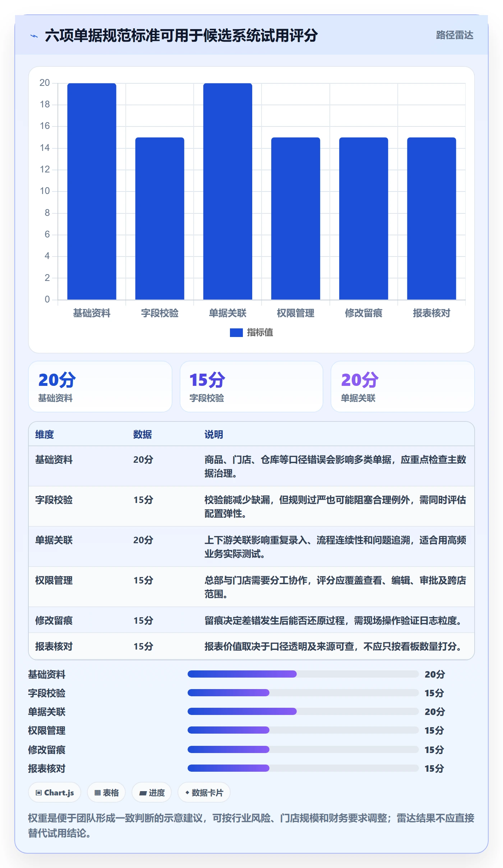
Task: Click the 修改留痕 progress bar
Action: [x=303, y=749]
